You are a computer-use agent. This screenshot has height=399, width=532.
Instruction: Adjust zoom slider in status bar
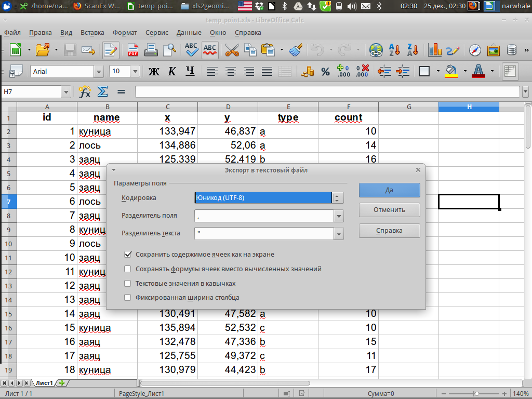(476, 394)
